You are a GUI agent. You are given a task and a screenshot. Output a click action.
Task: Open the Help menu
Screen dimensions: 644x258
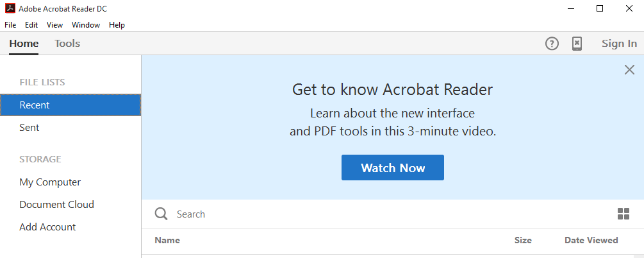[117, 25]
